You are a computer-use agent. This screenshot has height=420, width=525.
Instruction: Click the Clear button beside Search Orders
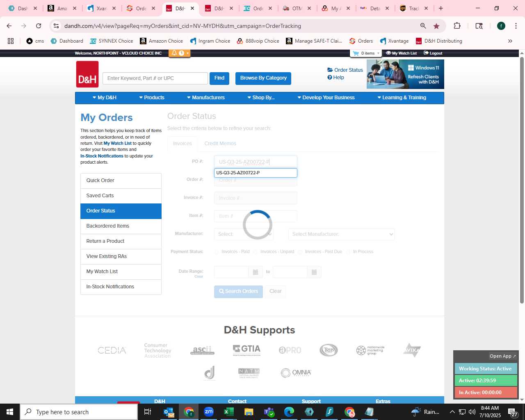pyautogui.click(x=276, y=292)
